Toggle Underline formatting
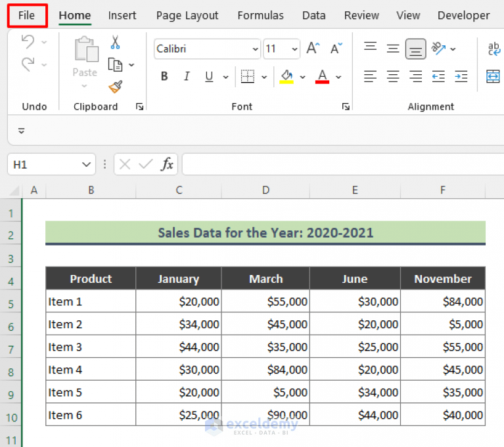Image resolution: width=504 pixels, height=447 pixels. [209, 76]
